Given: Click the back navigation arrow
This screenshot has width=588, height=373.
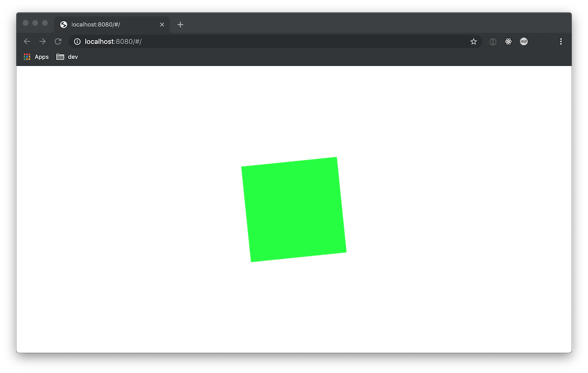Looking at the screenshot, I should tap(27, 41).
